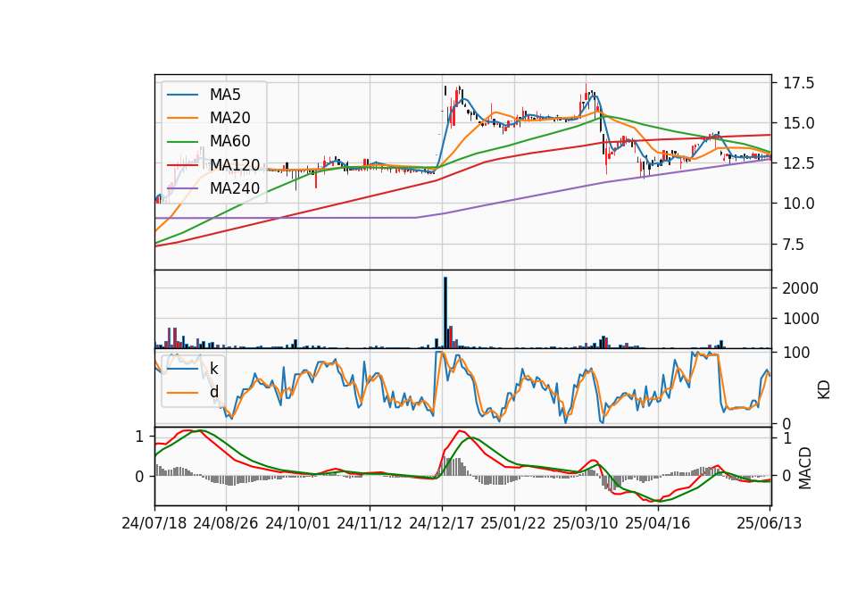Image resolution: width=857 pixels, height=616 pixels.
Task: Click the 25/01/22 date label
Action: [513, 523]
